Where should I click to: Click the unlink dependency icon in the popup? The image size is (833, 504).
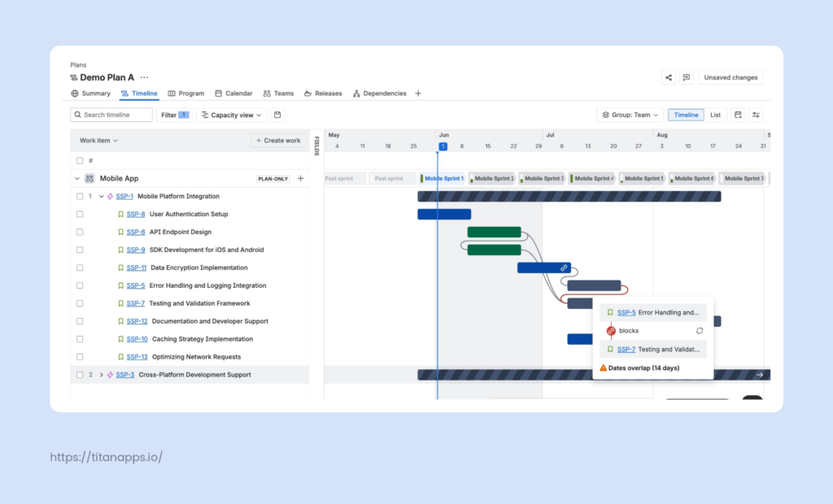coord(700,331)
